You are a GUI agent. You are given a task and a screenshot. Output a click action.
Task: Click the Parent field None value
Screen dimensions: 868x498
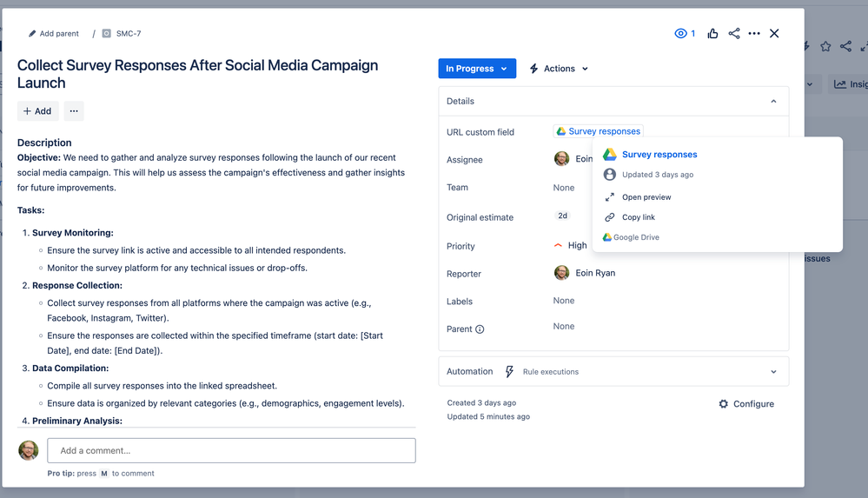click(564, 327)
